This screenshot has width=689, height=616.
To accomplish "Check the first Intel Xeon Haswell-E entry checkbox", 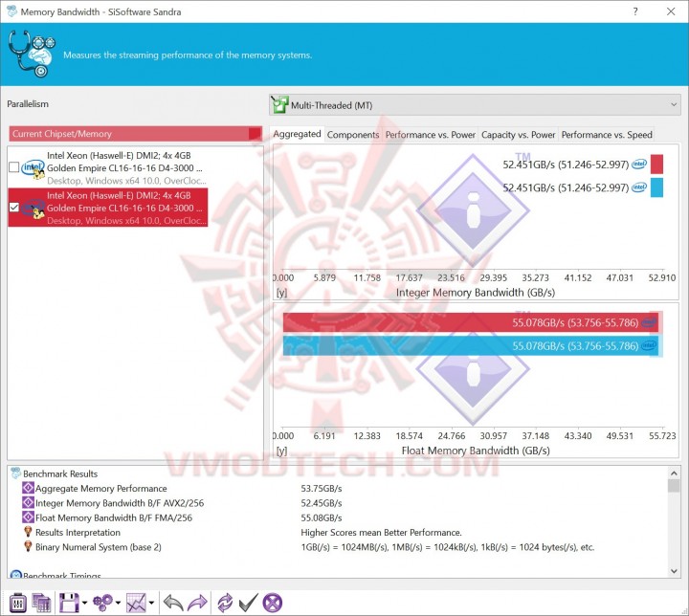I will [14, 167].
